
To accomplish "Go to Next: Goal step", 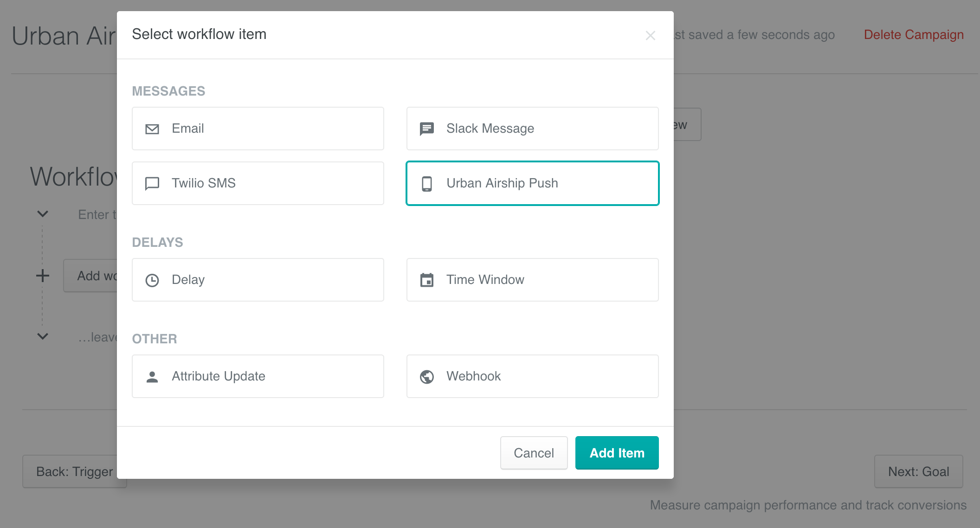I will click(x=918, y=471).
